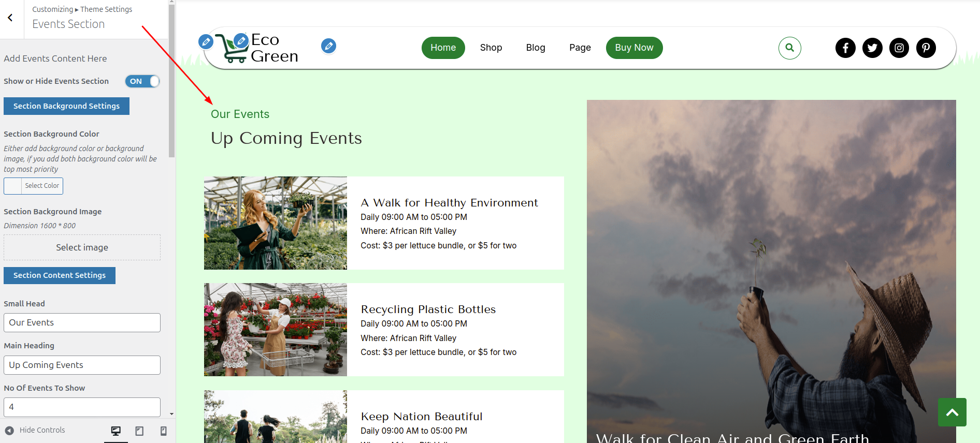This screenshot has width=980, height=443.
Task: Click the Section Background Image label
Action: 53,212
